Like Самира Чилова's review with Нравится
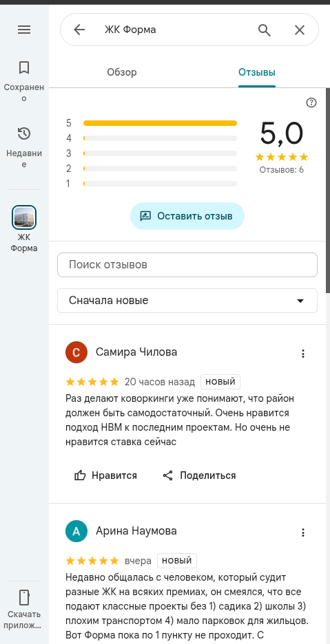The width and height of the screenshot is (330, 644). pos(105,475)
